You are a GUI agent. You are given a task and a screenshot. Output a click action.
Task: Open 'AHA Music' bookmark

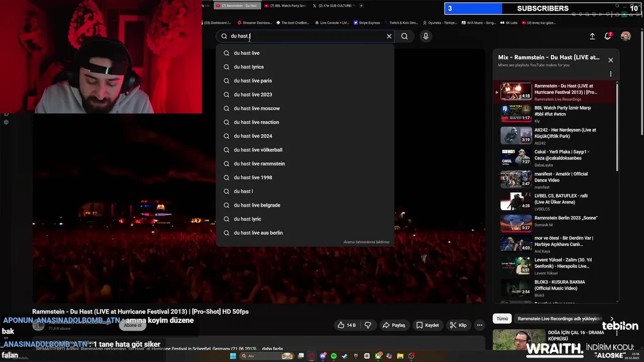coord(478,23)
